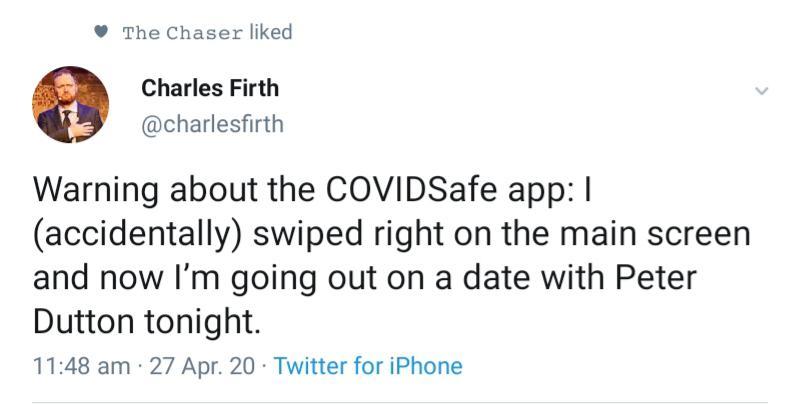Open The Chaser's profile from liked banner
Screen dimensions: 788x405
click(x=182, y=32)
